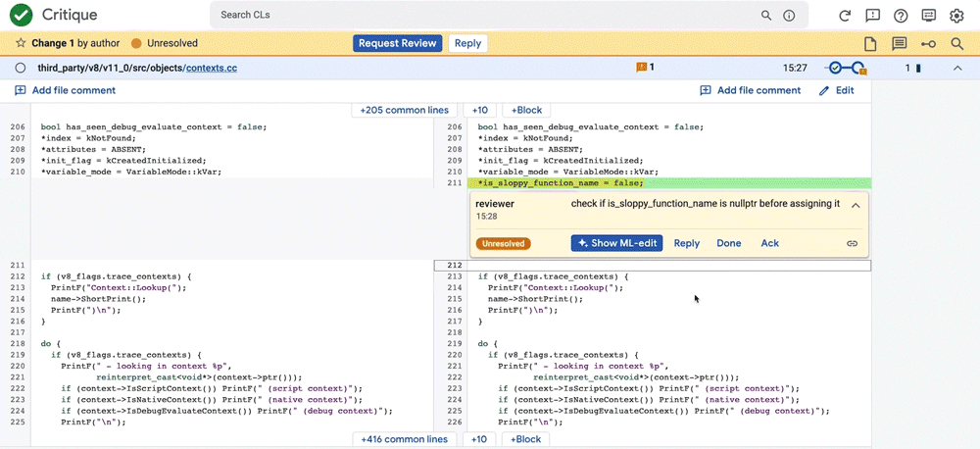Open the contexts.cc file link
This screenshot has height=449, width=980.
pos(212,68)
